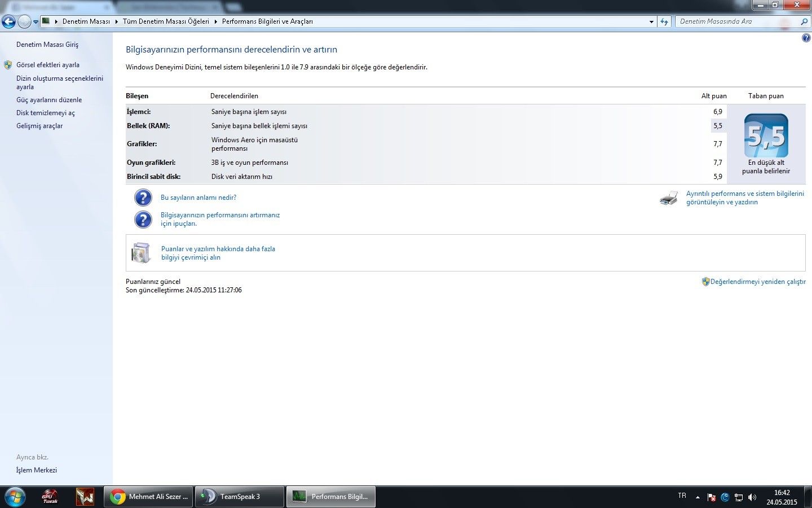Open Bilgisayarınızın performansını artırmanız için ipuçları link
This screenshot has width=812, height=508.
click(x=220, y=220)
